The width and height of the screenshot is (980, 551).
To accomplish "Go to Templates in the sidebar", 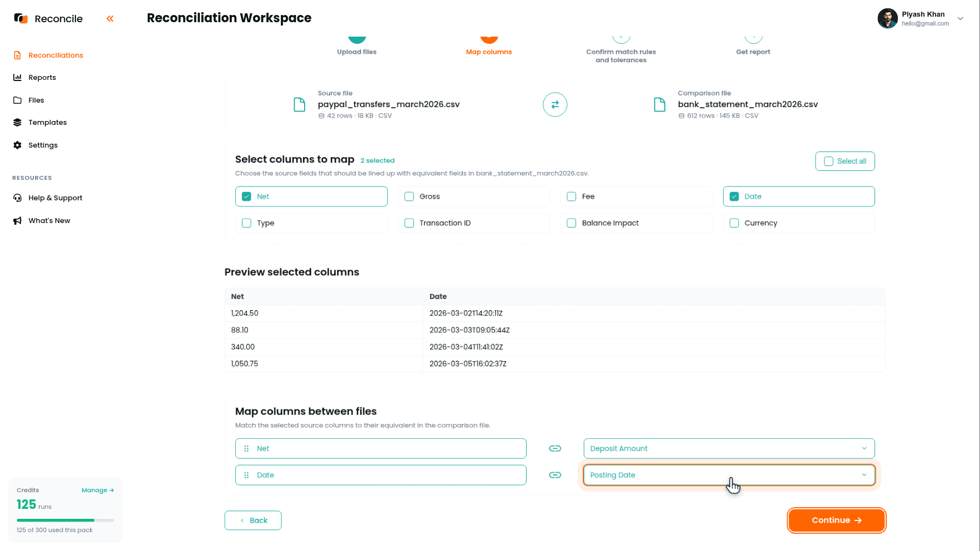I will 47,123.
